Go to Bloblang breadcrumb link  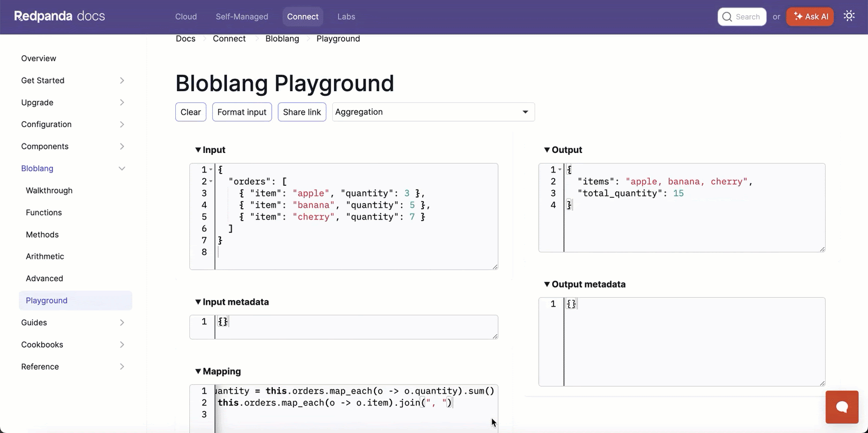(x=282, y=39)
